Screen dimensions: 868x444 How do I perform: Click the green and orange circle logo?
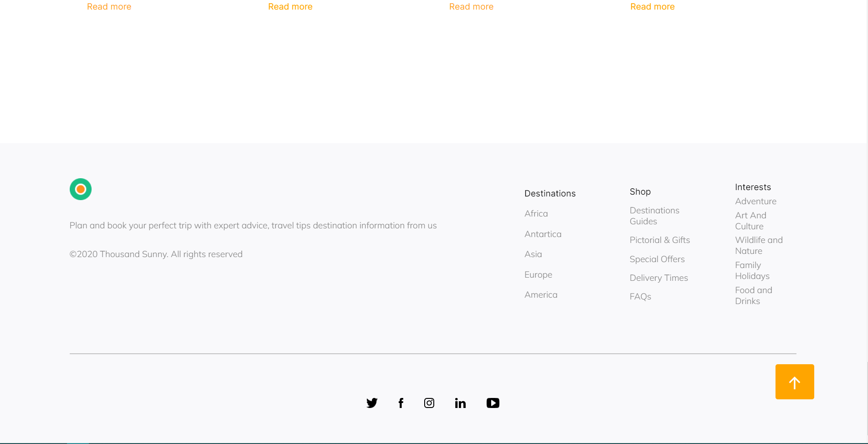[x=81, y=189]
